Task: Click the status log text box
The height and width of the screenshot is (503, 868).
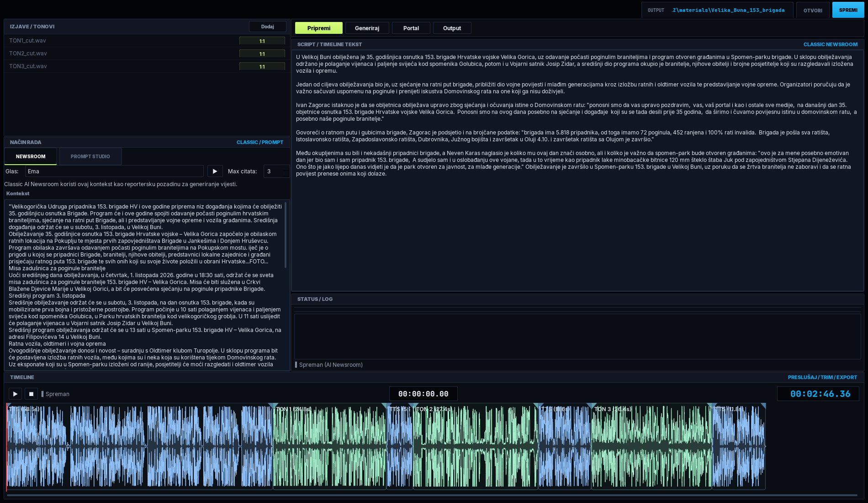Action: point(577,337)
